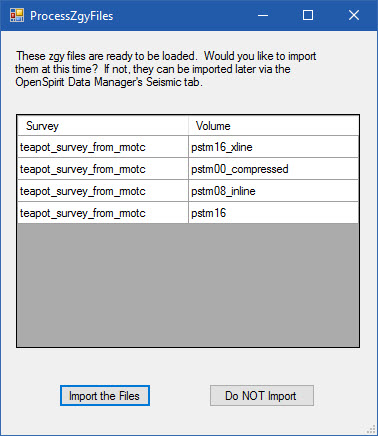The image size is (378, 436).
Task: Click the ProcessZgyFiles title text
Action: coord(72,16)
